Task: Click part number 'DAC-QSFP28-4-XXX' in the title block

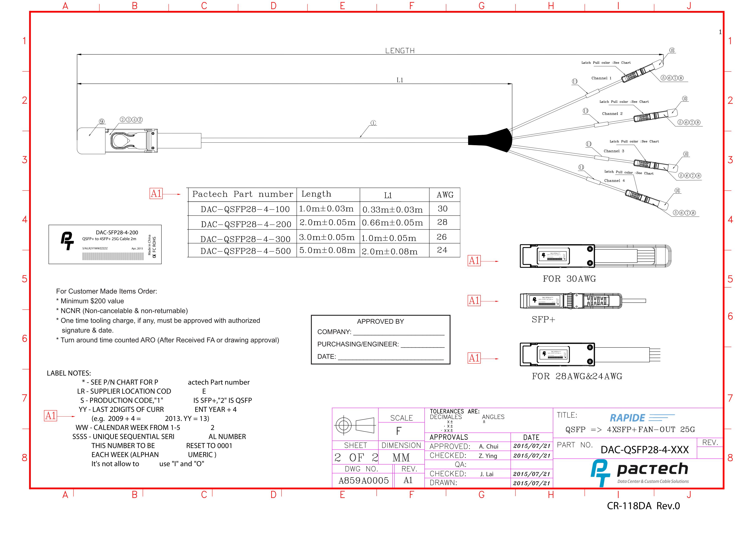Action: 645,450
